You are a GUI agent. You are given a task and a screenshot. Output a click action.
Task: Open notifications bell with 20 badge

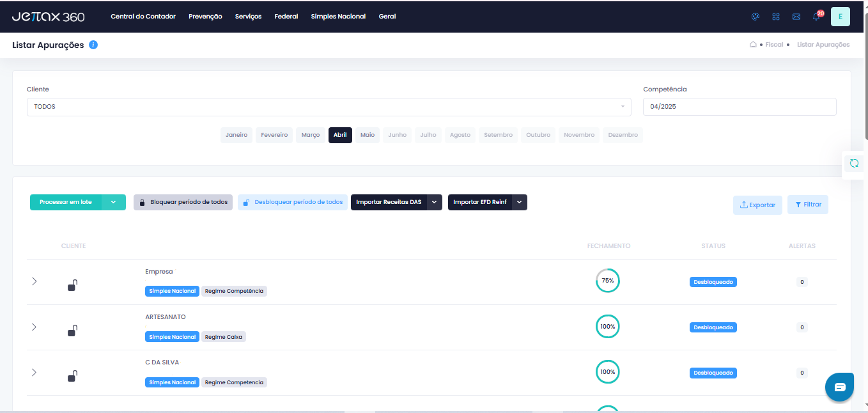coord(817,16)
